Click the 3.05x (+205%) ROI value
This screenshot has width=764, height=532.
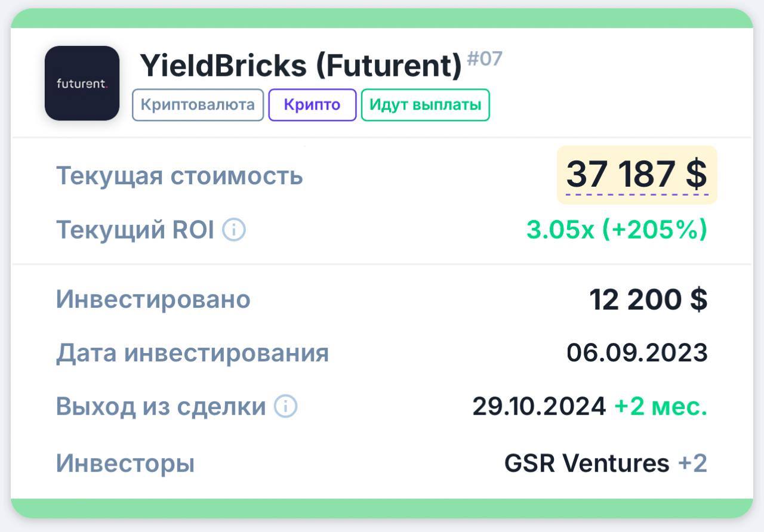(617, 230)
